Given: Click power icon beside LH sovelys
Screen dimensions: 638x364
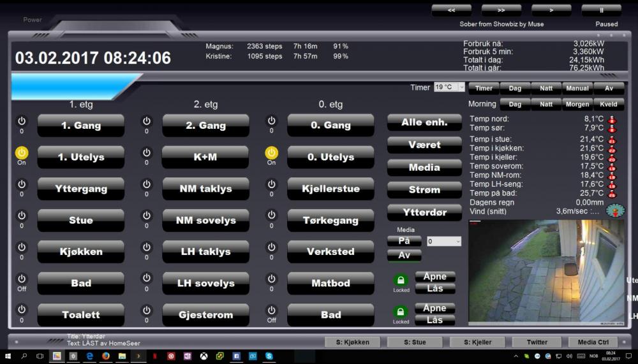Looking at the screenshot, I should coord(147,279).
